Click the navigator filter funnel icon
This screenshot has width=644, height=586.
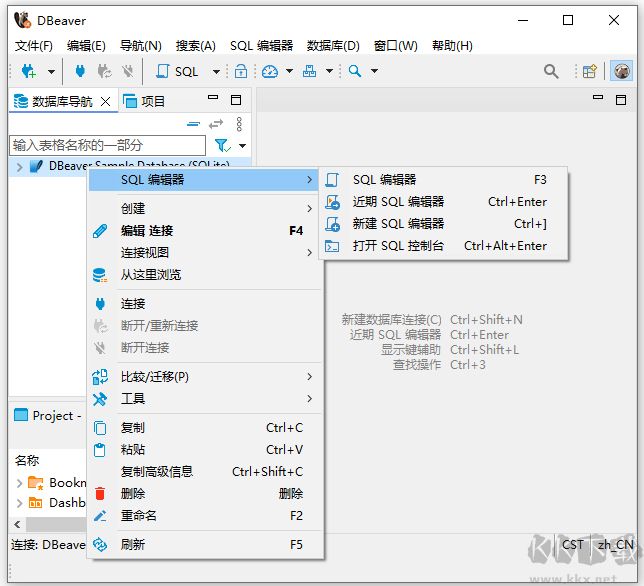pyautogui.click(x=222, y=145)
